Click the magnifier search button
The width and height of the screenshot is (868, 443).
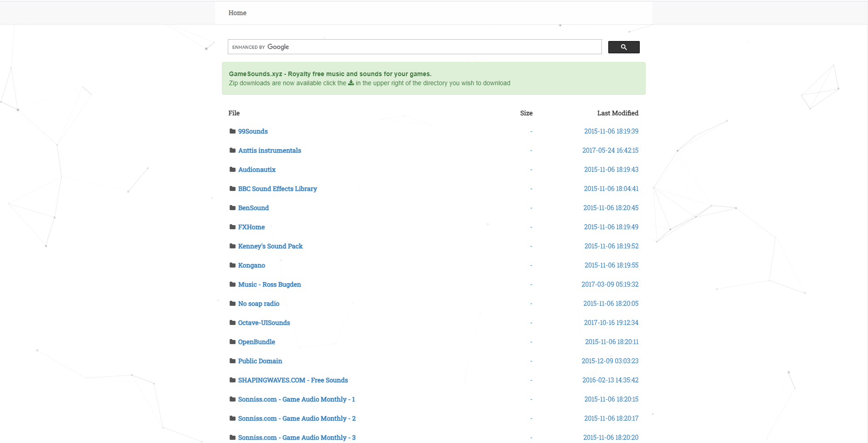point(624,47)
